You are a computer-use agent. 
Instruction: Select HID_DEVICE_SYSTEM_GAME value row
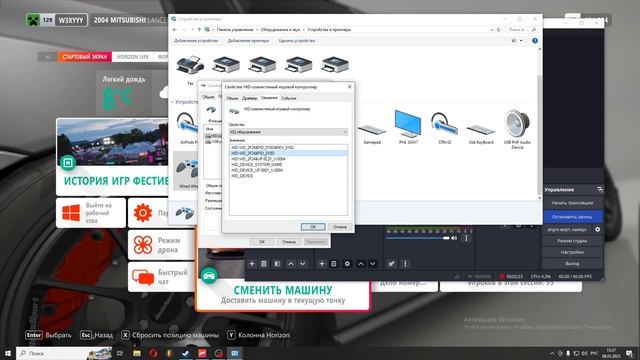(288, 164)
